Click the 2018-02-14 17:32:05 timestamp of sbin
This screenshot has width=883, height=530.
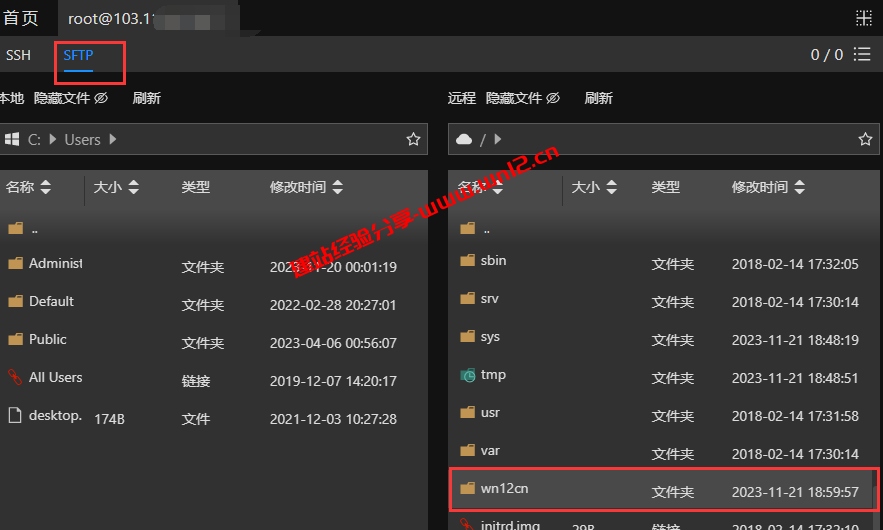tap(795, 264)
